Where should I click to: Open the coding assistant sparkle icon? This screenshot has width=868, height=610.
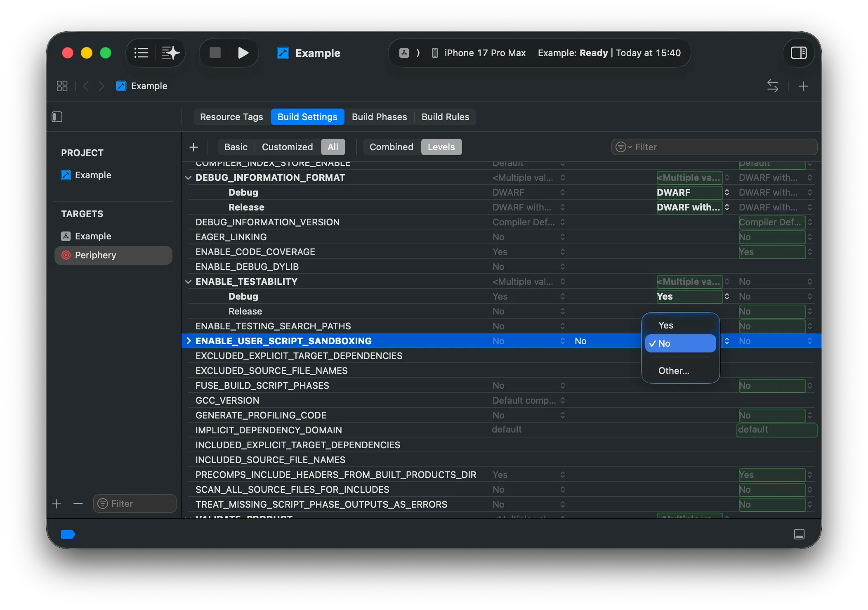pos(170,53)
